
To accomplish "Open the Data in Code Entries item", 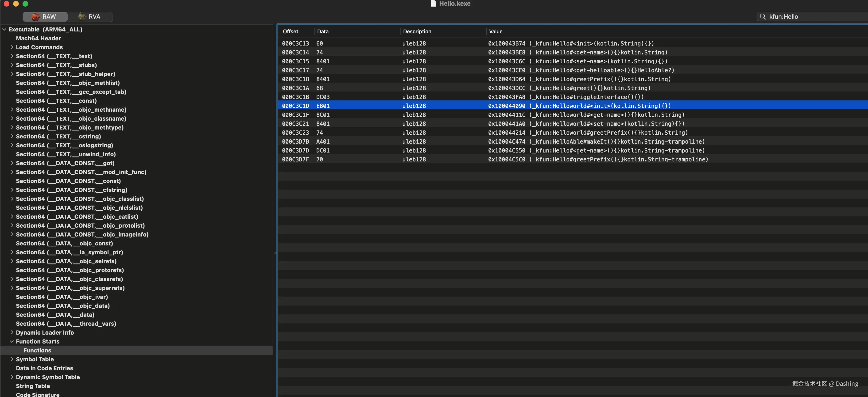I will tap(44, 368).
